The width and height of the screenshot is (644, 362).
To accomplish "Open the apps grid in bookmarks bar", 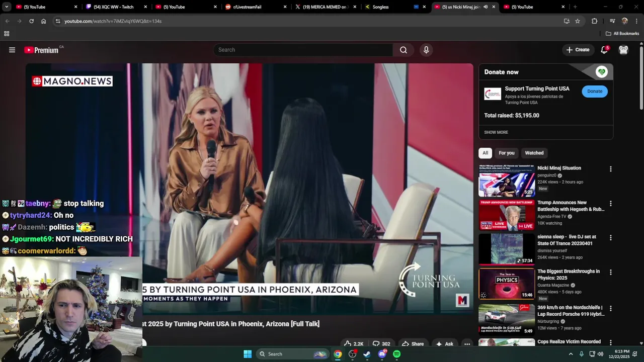I will [x=7, y=34].
